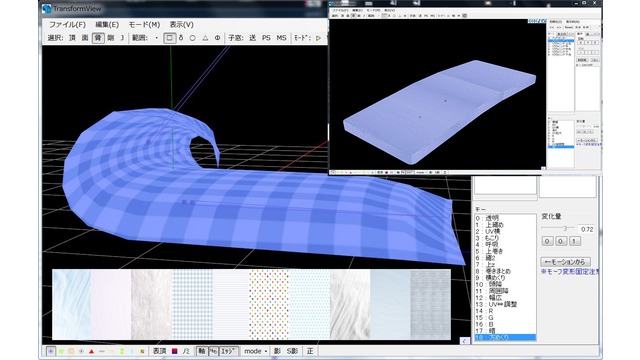Set morph value with 0 button
Viewport: 640px width, 360px height.
click(547, 241)
